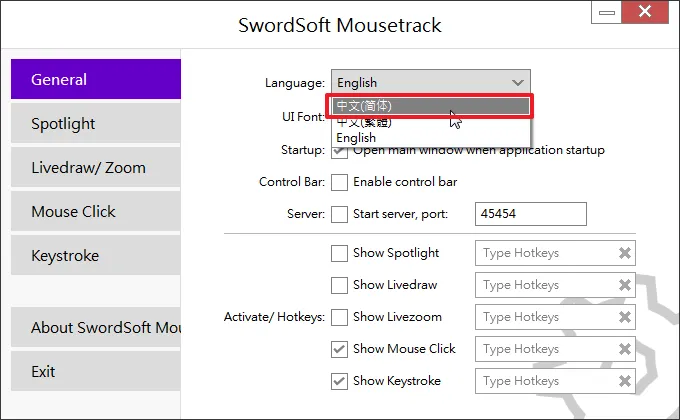Open the About SwordSoft Mousetrack page
Image resolution: width=680 pixels, height=420 pixels.
96,328
